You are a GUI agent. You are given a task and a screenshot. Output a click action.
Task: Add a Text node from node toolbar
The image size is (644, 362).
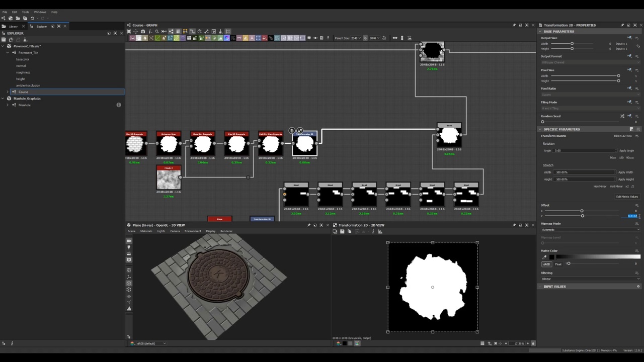(x=252, y=38)
